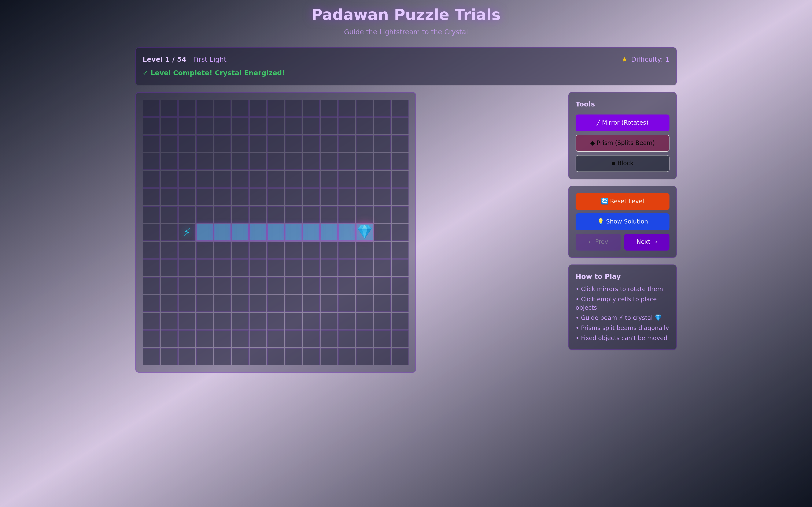Select the Block tool
This screenshot has height=507, width=812.
622,163
